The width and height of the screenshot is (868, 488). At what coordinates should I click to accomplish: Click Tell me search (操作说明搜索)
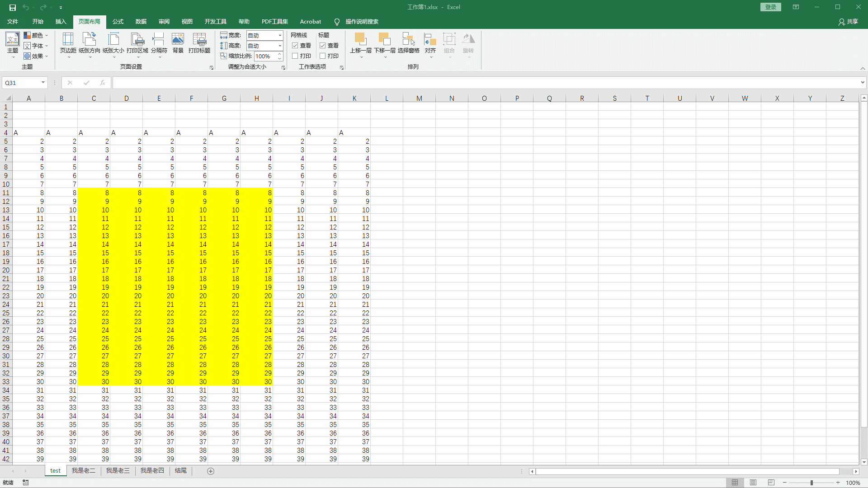(356, 22)
